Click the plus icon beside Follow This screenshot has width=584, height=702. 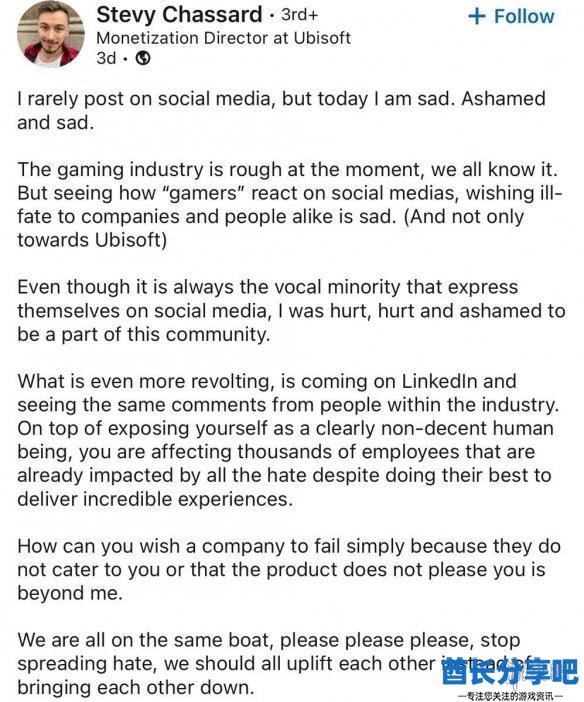(477, 17)
